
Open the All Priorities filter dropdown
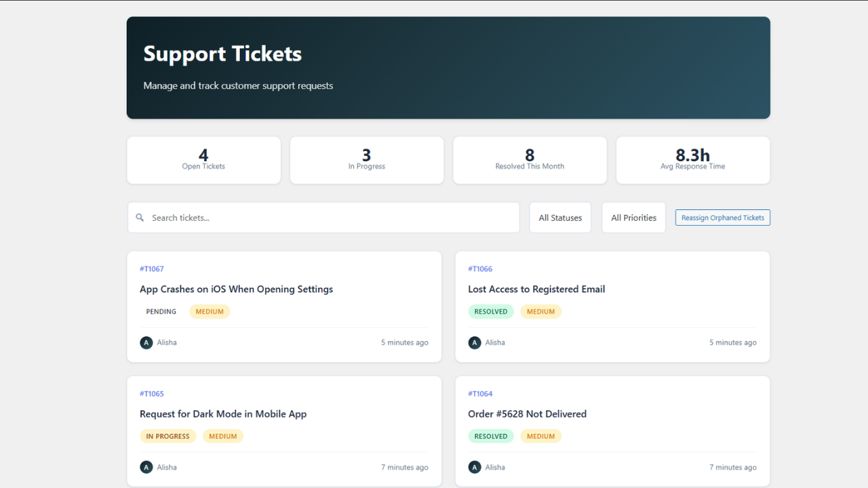tap(633, 218)
